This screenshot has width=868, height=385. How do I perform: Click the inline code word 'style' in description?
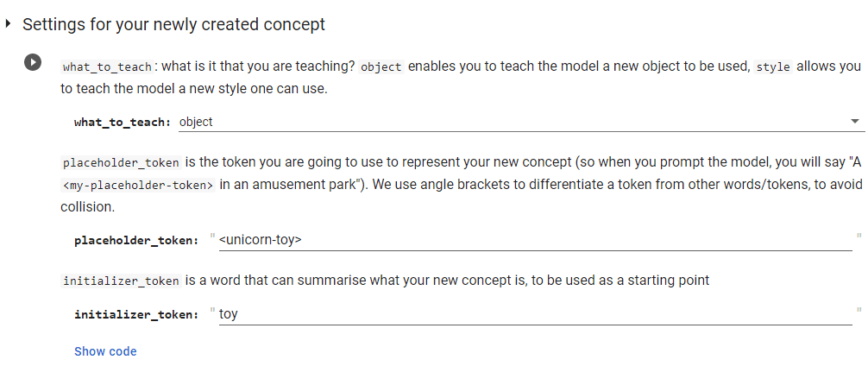(773, 66)
